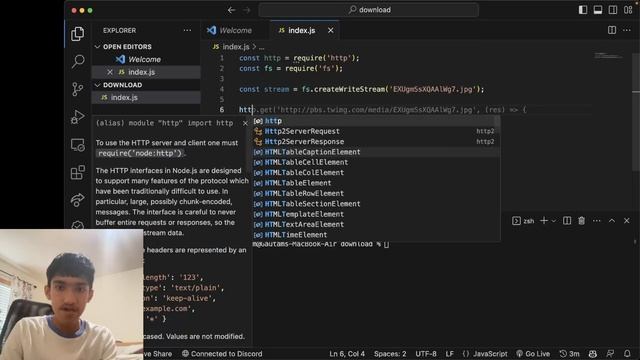Create a new terminal with plus icon
The width and height of the screenshot is (640, 360).
pyautogui.click(x=544, y=221)
